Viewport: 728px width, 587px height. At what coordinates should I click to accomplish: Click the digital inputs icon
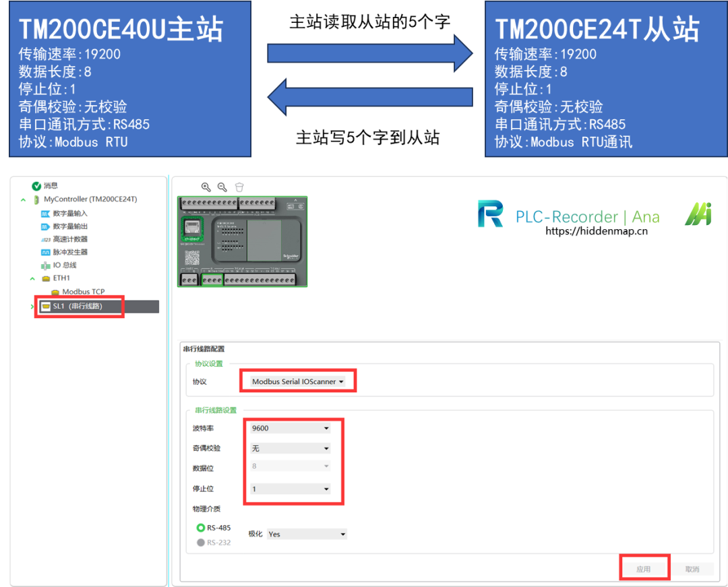pyautogui.click(x=45, y=214)
